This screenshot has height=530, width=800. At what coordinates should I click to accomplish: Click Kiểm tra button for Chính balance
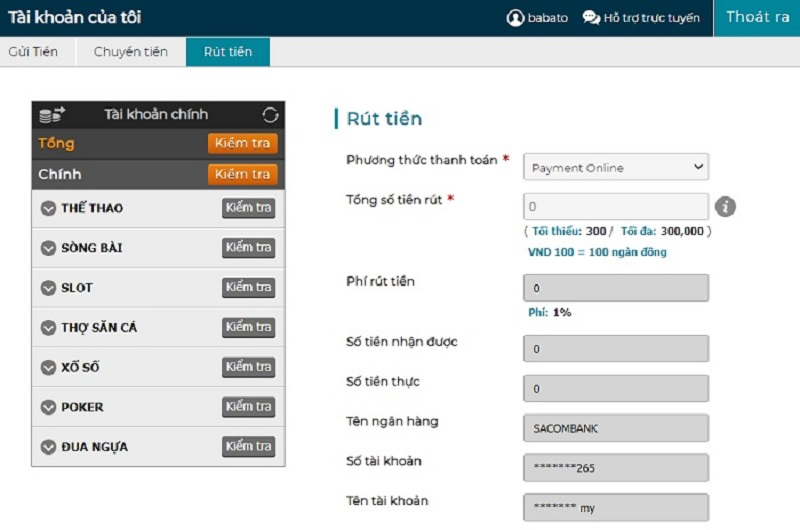click(242, 174)
